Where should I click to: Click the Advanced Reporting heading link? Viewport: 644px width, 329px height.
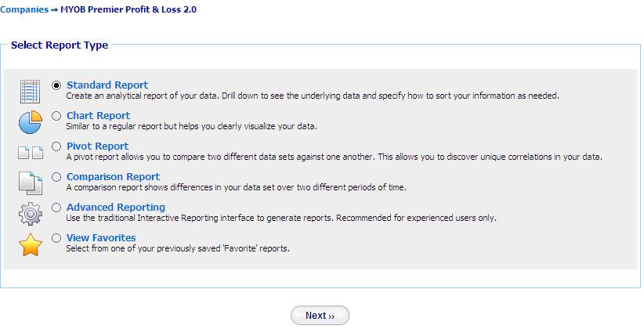pyautogui.click(x=116, y=208)
